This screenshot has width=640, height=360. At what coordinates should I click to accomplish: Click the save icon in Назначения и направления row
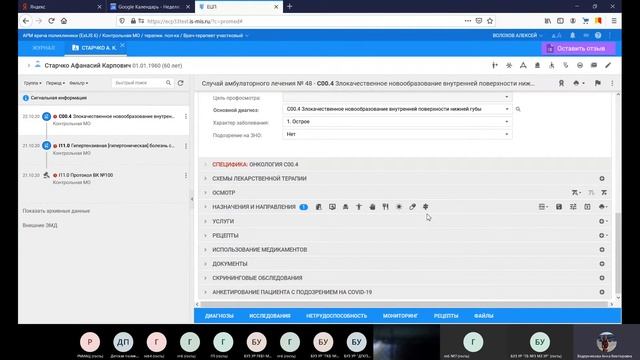coord(559,207)
